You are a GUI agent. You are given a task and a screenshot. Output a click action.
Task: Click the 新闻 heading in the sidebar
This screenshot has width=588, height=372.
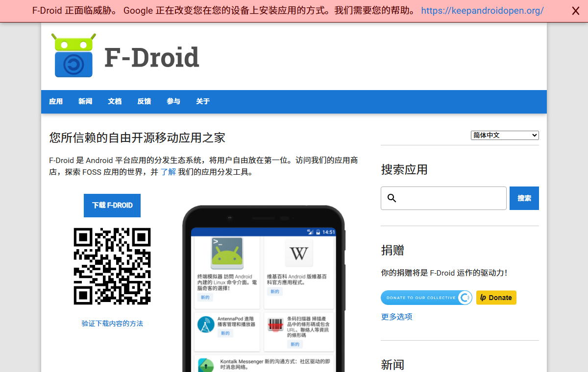point(392,365)
